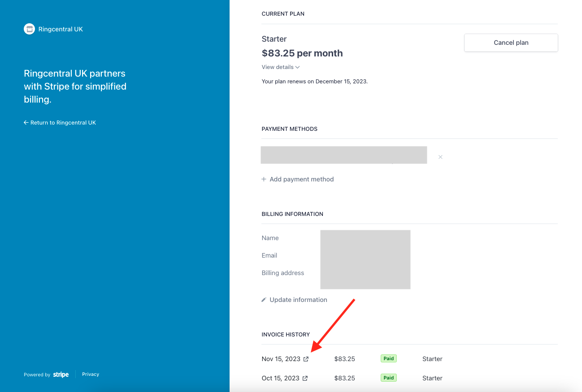The height and width of the screenshot is (392, 582).
Task: Click Starter label in Oct 15 invoice row
Action: click(432, 378)
